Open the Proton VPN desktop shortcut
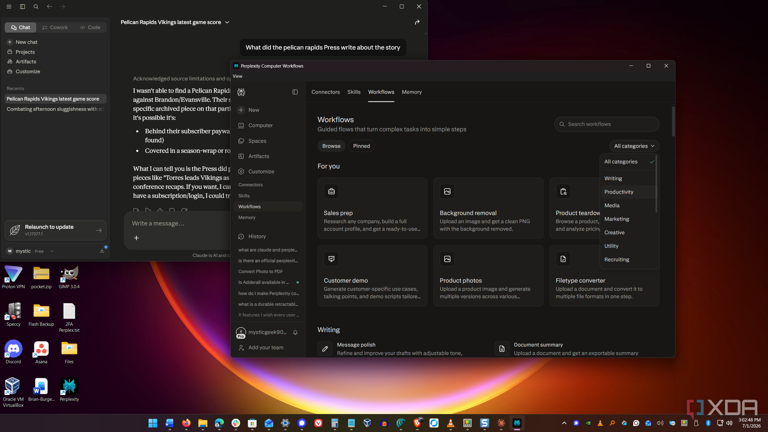This screenshot has height=432, width=768. (13, 277)
